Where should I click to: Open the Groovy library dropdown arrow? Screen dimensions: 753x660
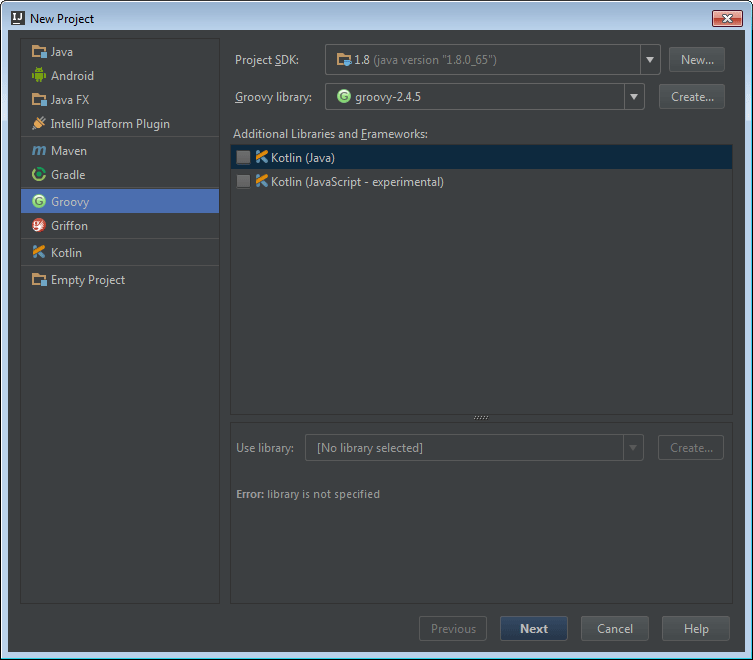click(634, 97)
